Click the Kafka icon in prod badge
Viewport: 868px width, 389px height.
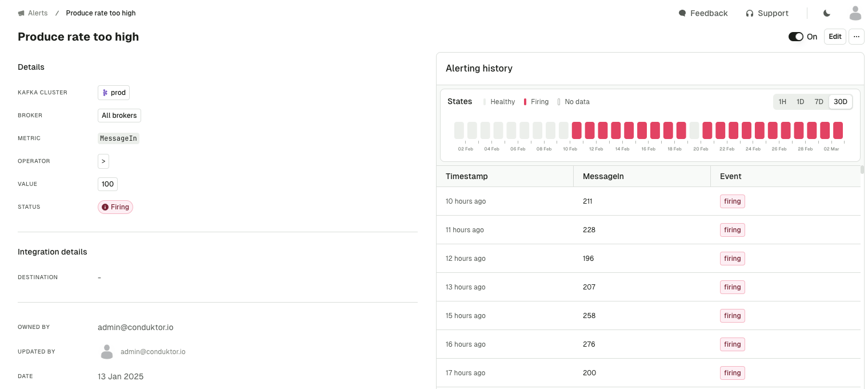(105, 93)
